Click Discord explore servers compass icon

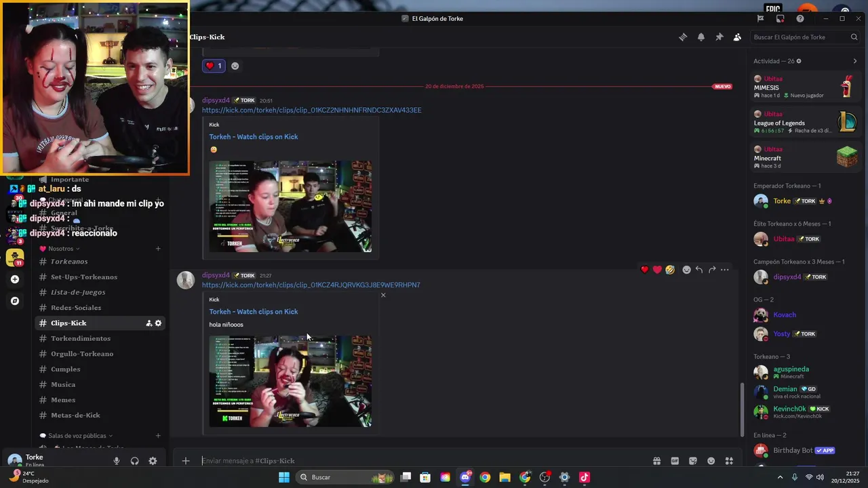pos(15,301)
